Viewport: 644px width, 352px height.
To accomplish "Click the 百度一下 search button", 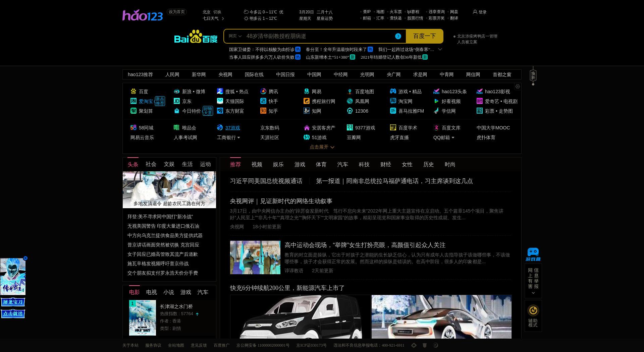I will coord(424,36).
